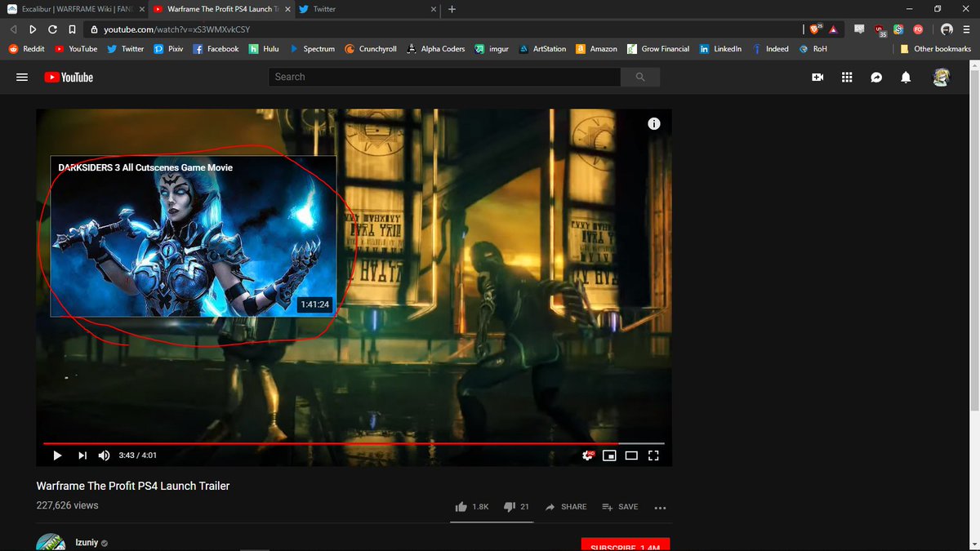Screen dimensions: 980x551
Task: Open Alpha Coders bookmark
Action: coord(435,49)
